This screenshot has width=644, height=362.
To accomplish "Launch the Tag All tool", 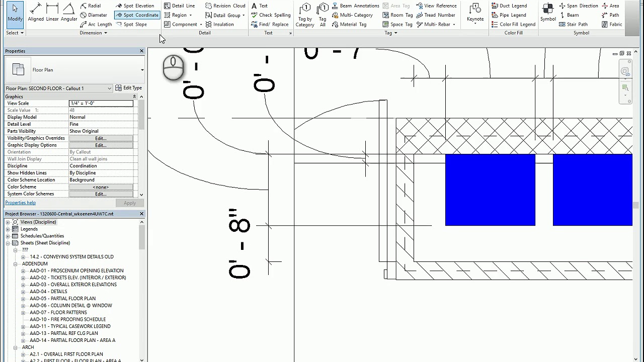I will (x=323, y=15).
